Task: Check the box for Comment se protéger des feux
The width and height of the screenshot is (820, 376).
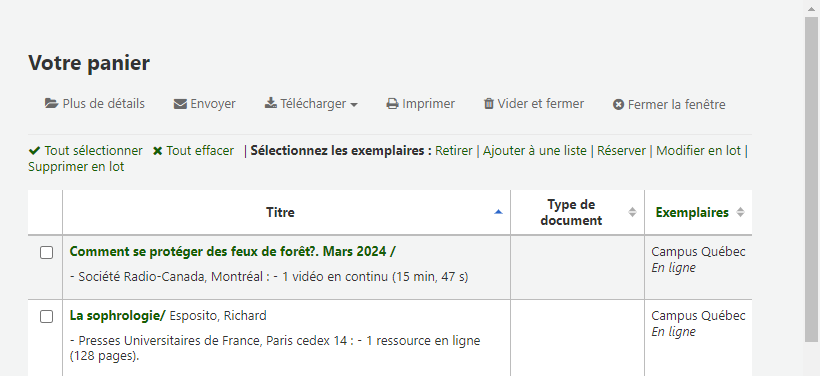Action: pos(47,253)
